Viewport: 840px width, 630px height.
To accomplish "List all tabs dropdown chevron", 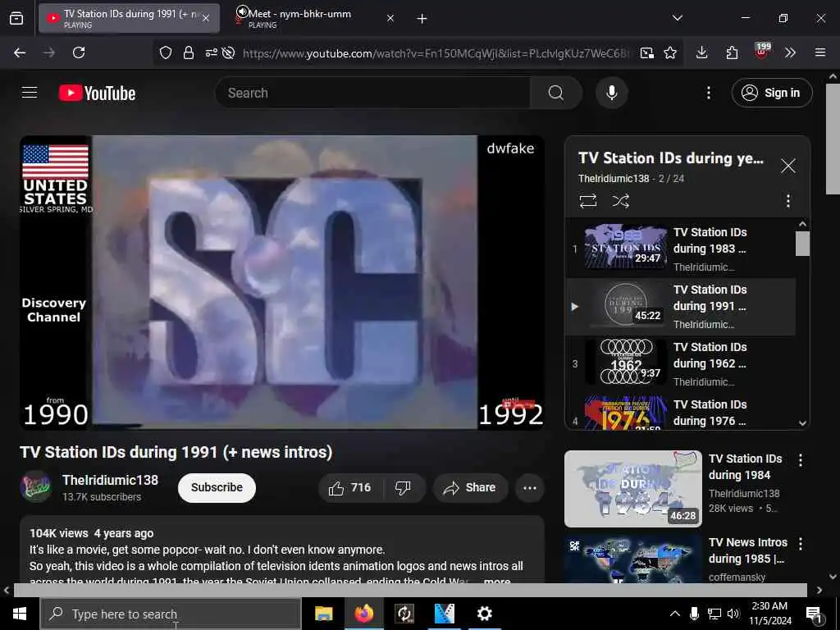I will click(x=677, y=18).
